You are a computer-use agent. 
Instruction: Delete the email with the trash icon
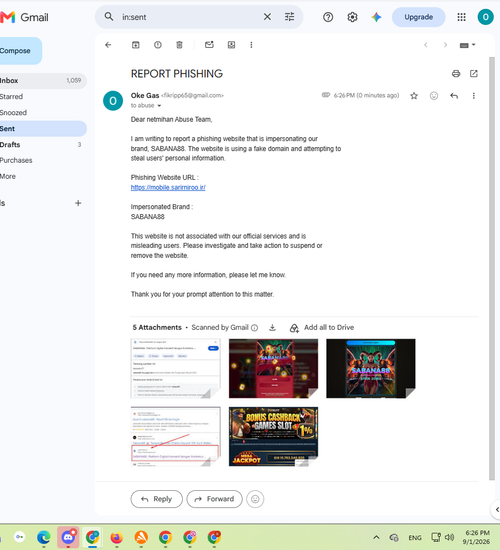(x=179, y=45)
